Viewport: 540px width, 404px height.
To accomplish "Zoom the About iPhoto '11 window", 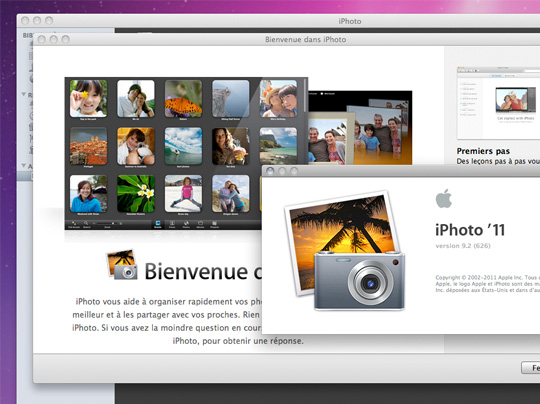I will [294, 171].
